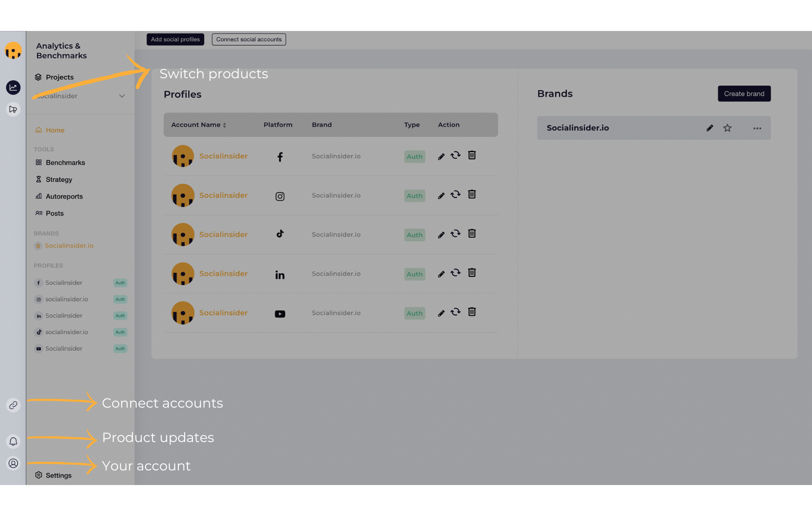Click Socialinsider name in LinkedIn row
The height and width of the screenshot is (516, 812).
223,273
